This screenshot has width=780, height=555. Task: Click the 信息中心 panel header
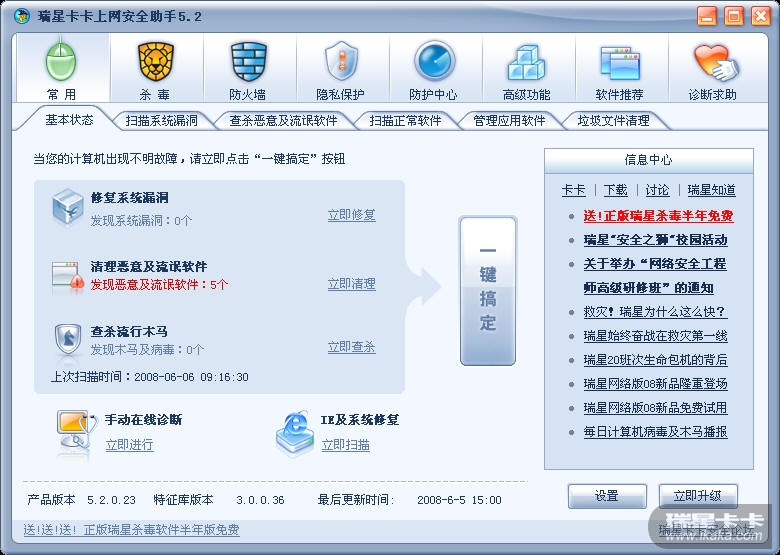(x=649, y=160)
